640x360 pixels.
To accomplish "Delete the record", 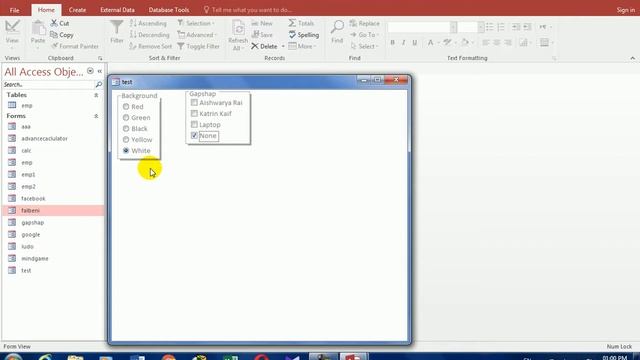I will pyautogui.click(x=264, y=46).
